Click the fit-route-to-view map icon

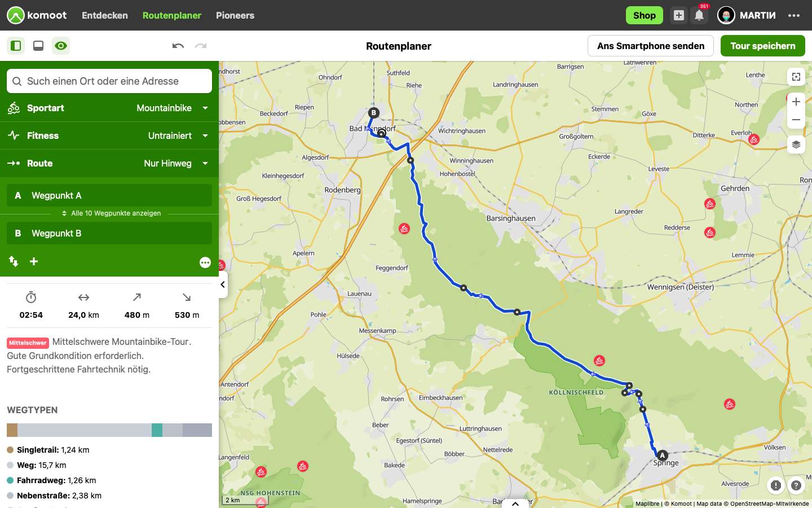point(796,77)
